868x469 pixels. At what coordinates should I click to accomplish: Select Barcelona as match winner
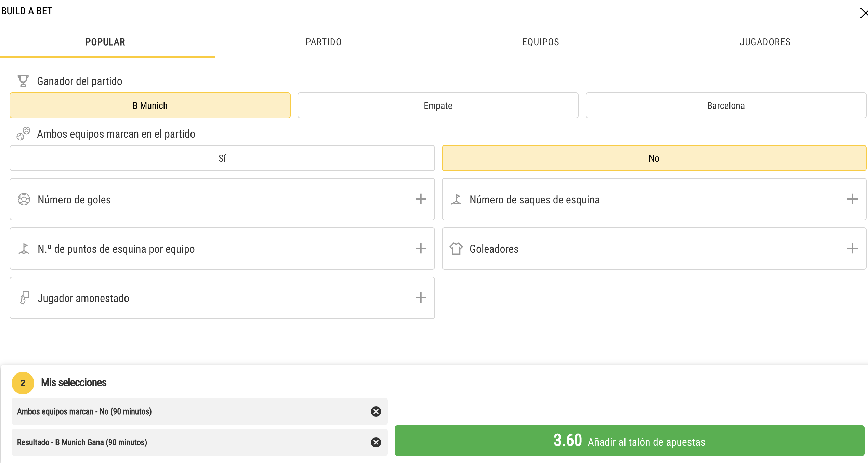point(726,105)
